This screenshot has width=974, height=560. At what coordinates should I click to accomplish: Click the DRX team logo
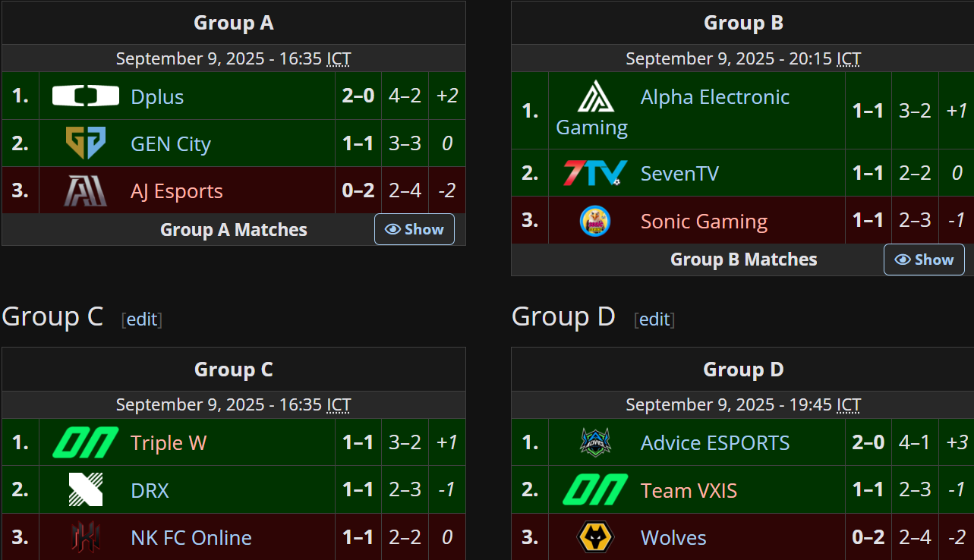(x=85, y=489)
